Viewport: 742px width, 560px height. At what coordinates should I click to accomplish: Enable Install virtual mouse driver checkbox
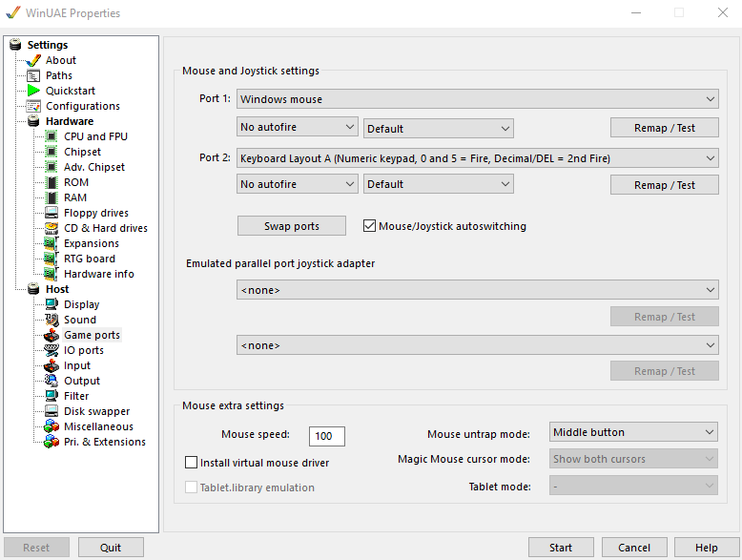pyautogui.click(x=191, y=463)
